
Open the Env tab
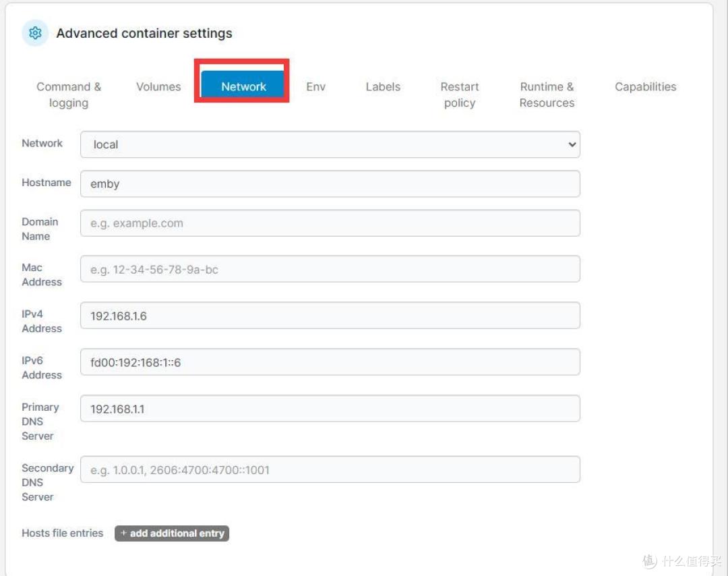tap(315, 87)
